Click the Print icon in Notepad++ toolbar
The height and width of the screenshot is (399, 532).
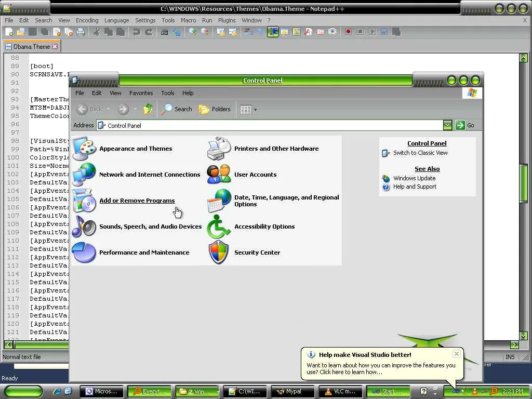tap(81, 32)
